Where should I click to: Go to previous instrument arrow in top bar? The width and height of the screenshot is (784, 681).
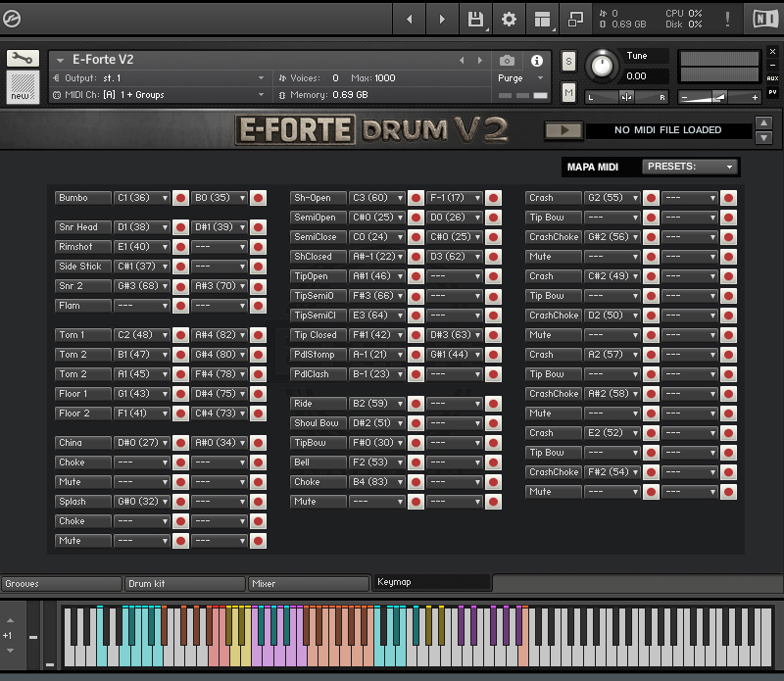click(x=409, y=19)
